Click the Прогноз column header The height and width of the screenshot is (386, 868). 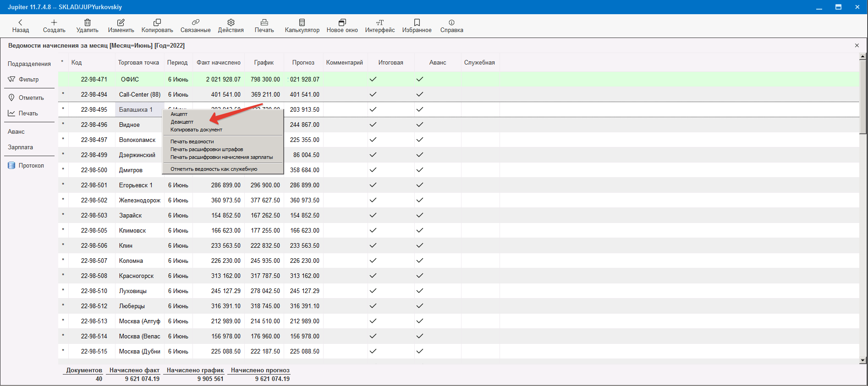coord(303,62)
